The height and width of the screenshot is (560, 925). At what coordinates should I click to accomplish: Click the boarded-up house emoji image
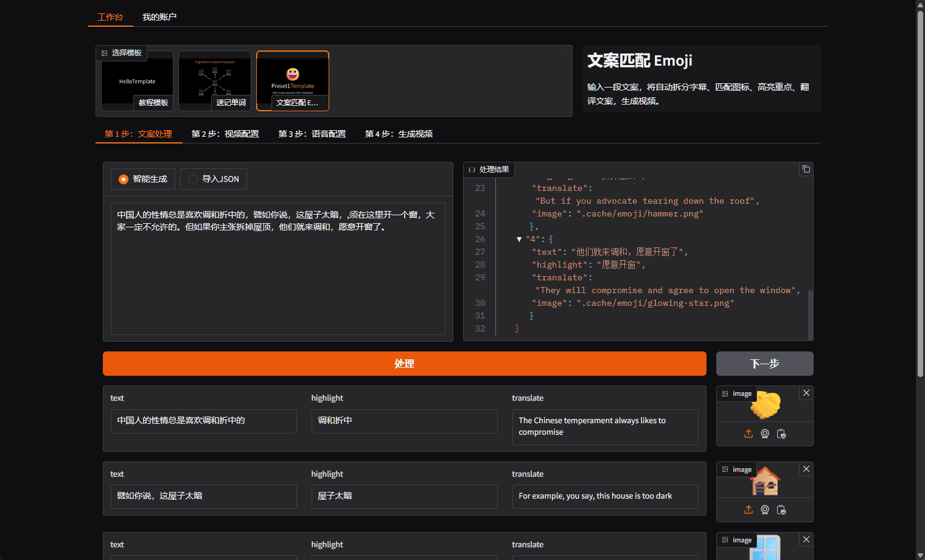coord(765,481)
